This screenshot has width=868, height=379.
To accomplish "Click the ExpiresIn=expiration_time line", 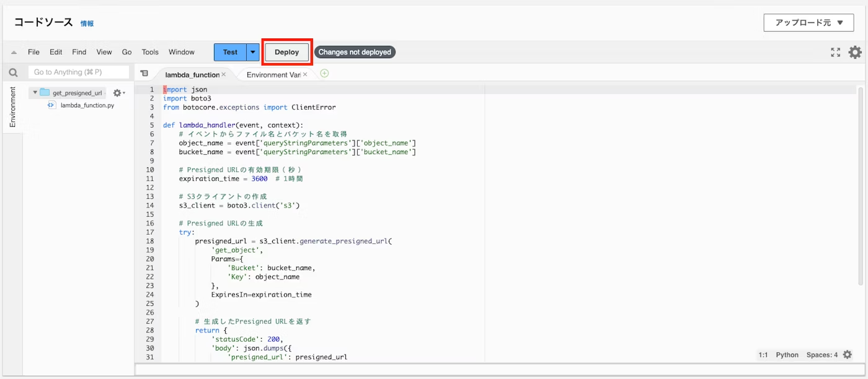I will [262, 295].
